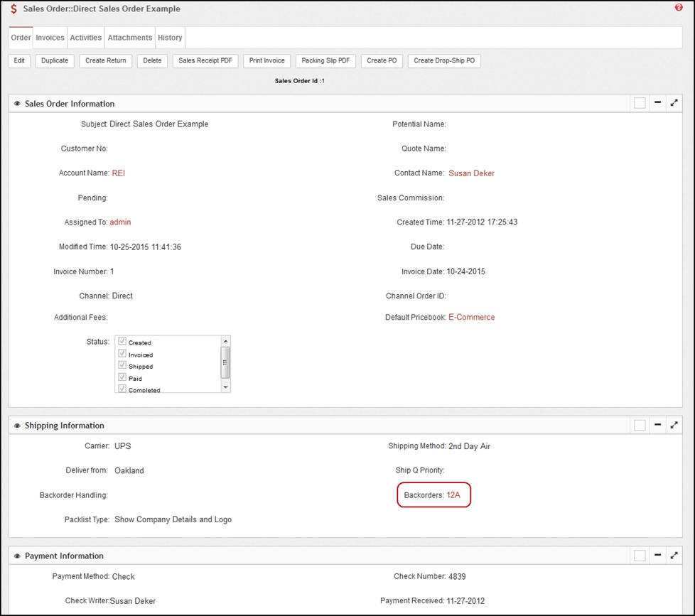Click Status list scroll up arrow

pyautogui.click(x=225, y=341)
